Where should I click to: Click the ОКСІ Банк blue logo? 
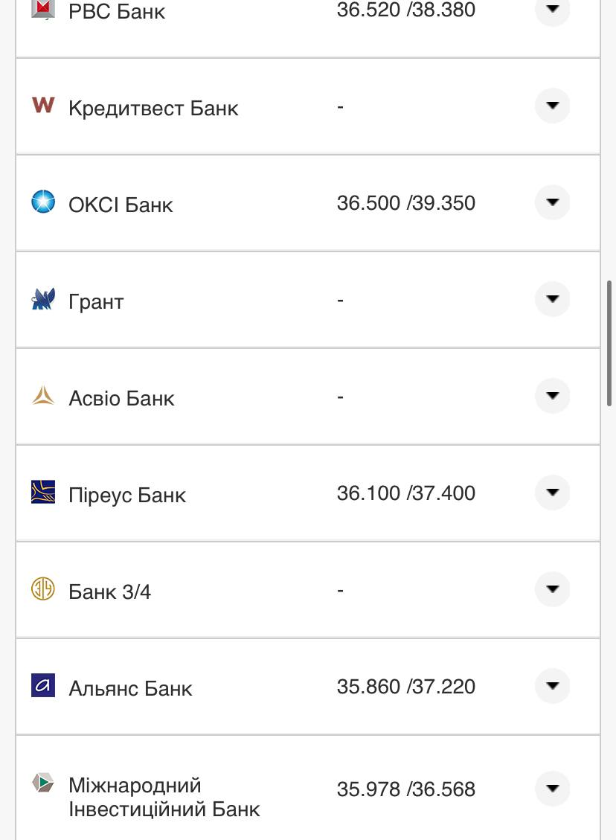(x=43, y=202)
